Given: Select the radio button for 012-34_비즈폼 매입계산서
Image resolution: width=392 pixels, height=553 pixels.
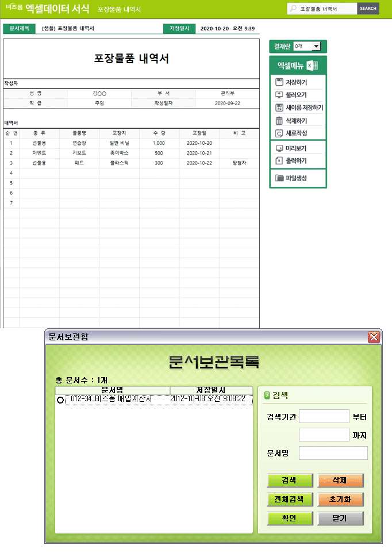Looking at the screenshot, I should coord(60,400).
